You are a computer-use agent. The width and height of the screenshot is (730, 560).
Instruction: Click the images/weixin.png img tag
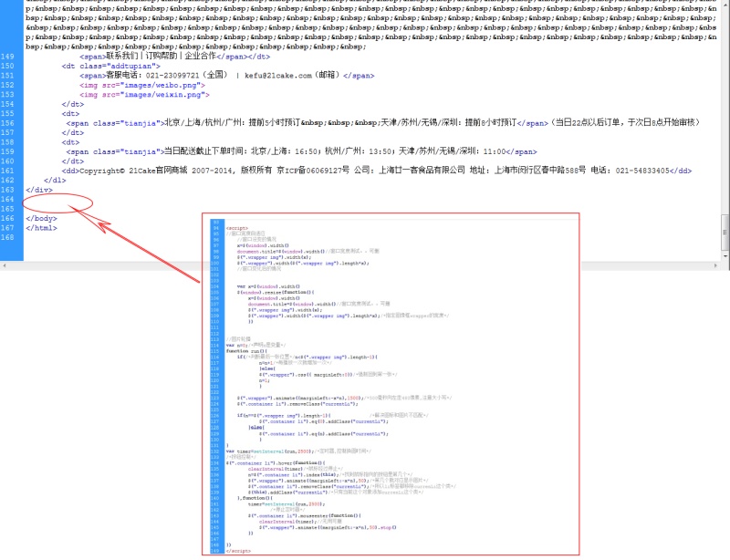coord(144,95)
